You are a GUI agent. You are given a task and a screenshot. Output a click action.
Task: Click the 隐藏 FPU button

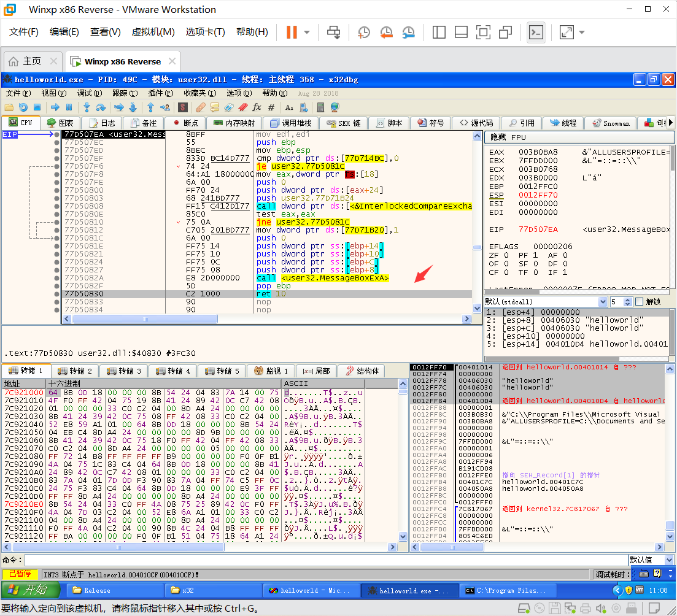(x=579, y=137)
